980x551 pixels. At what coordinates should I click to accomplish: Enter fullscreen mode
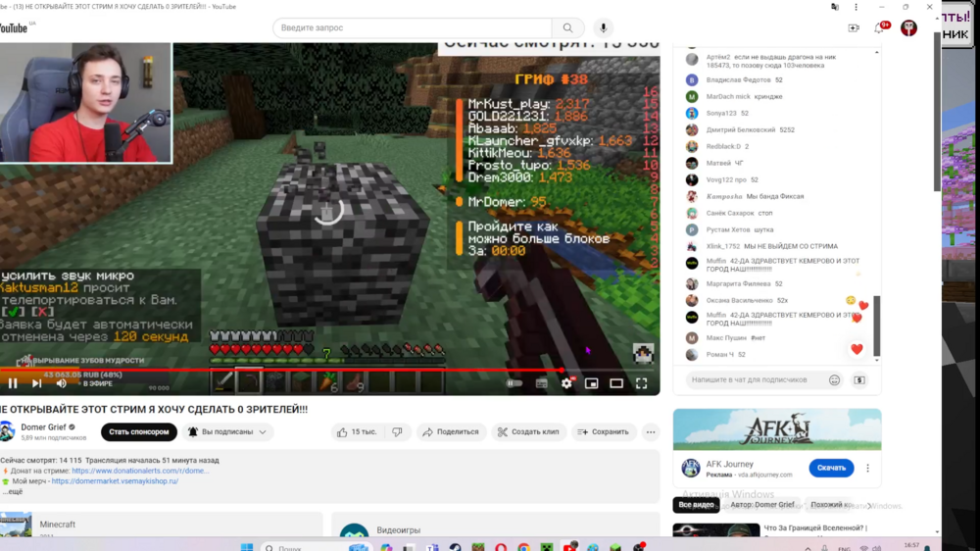click(641, 383)
